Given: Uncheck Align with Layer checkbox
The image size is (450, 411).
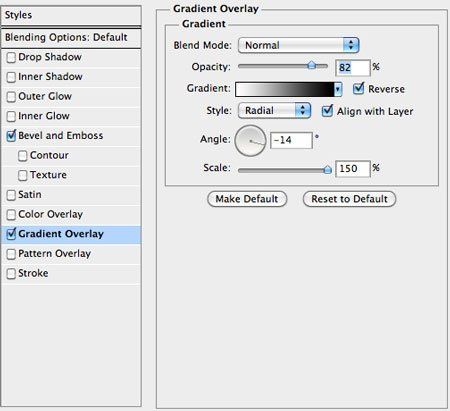Looking at the screenshot, I should (x=327, y=111).
